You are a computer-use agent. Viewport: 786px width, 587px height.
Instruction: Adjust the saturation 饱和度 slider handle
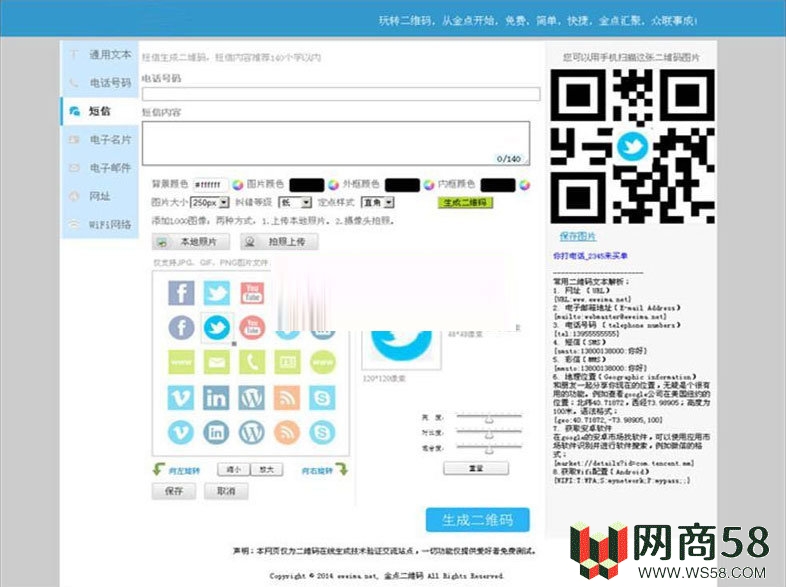(x=489, y=450)
